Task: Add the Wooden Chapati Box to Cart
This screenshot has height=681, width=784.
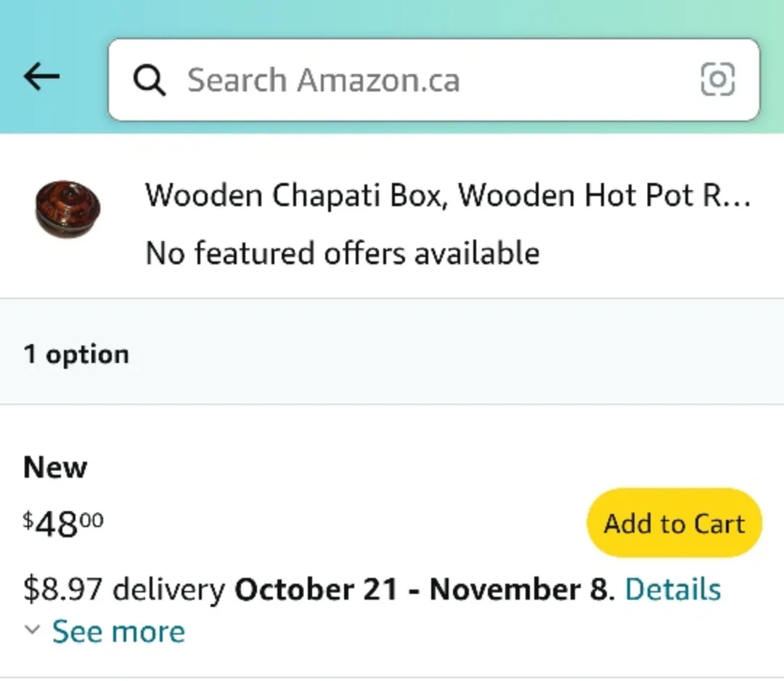Action: coord(674,523)
